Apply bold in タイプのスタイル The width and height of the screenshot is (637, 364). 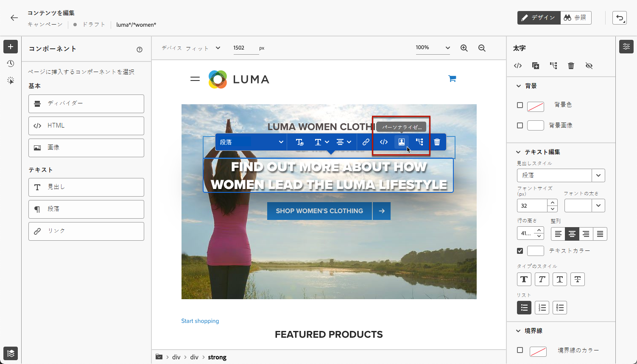tap(524, 279)
